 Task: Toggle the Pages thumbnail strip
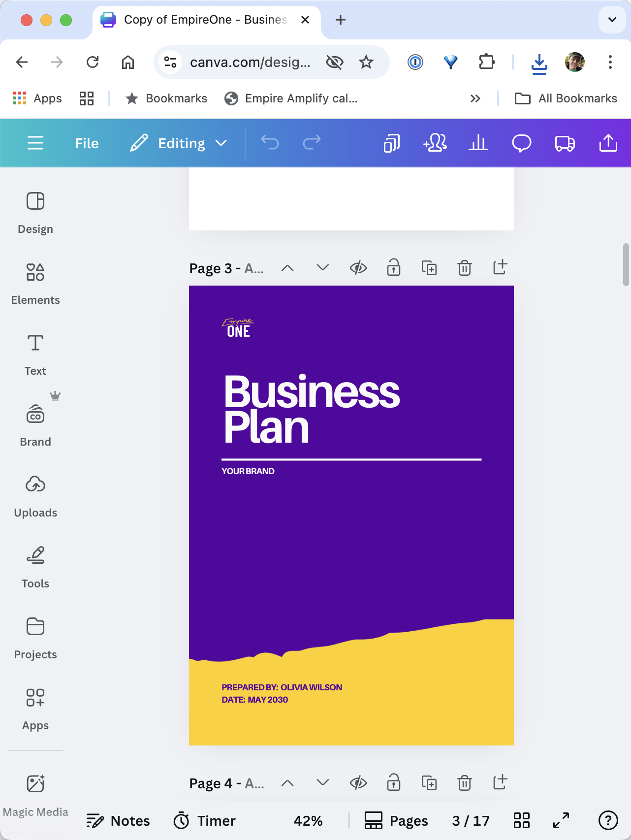point(396,820)
